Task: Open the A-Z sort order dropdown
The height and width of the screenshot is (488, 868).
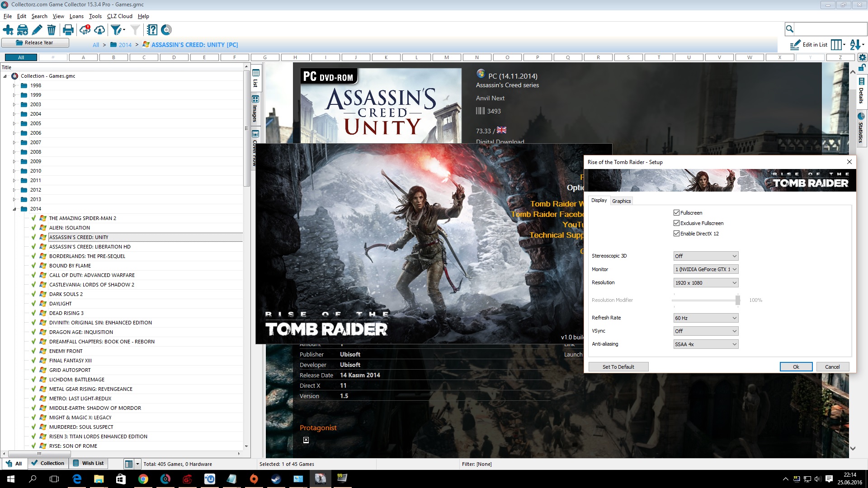Action: pos(857,44)
